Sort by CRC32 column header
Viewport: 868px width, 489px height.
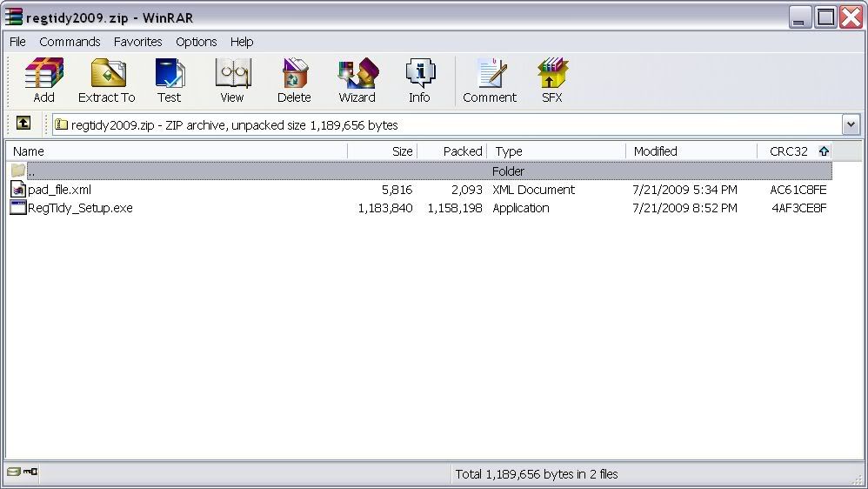click(794, 151)
